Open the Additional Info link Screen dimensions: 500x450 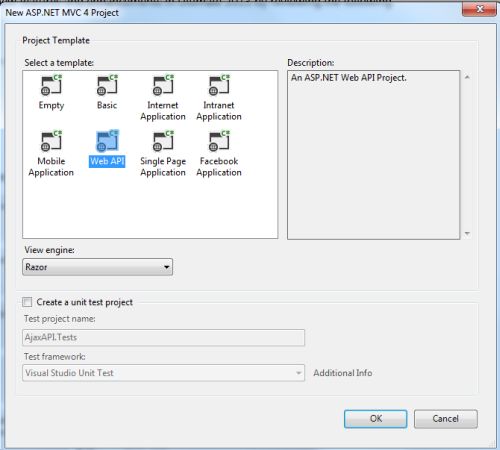pos(343,373)
